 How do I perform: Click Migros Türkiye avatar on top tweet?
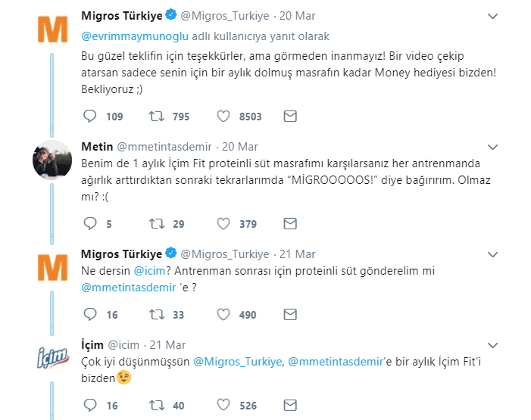52,29
